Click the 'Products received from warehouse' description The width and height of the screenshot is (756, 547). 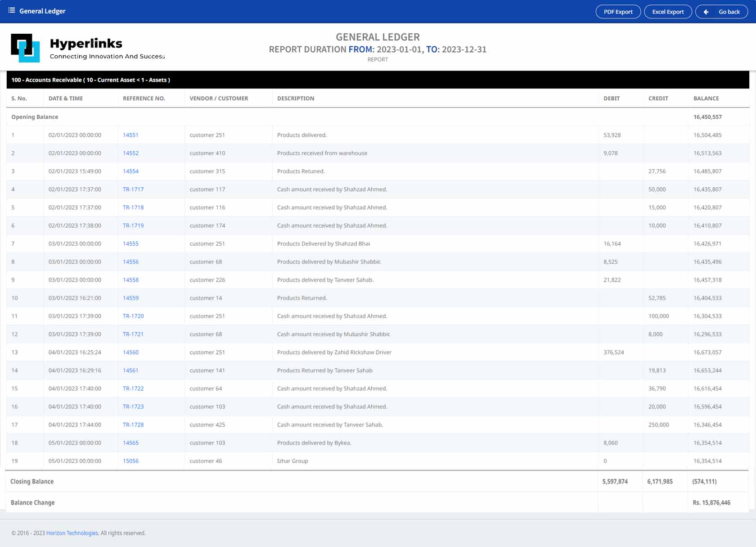pyautogui.click(x=322, y=153)
